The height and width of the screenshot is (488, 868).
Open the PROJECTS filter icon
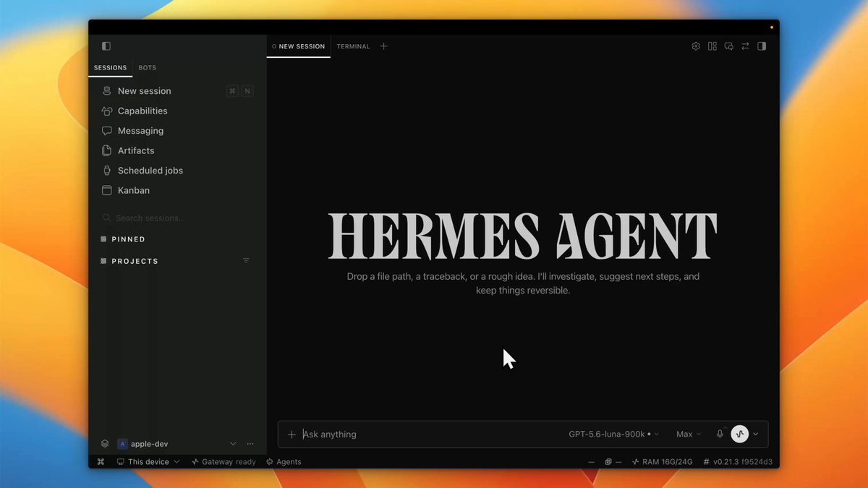point(246,260)
